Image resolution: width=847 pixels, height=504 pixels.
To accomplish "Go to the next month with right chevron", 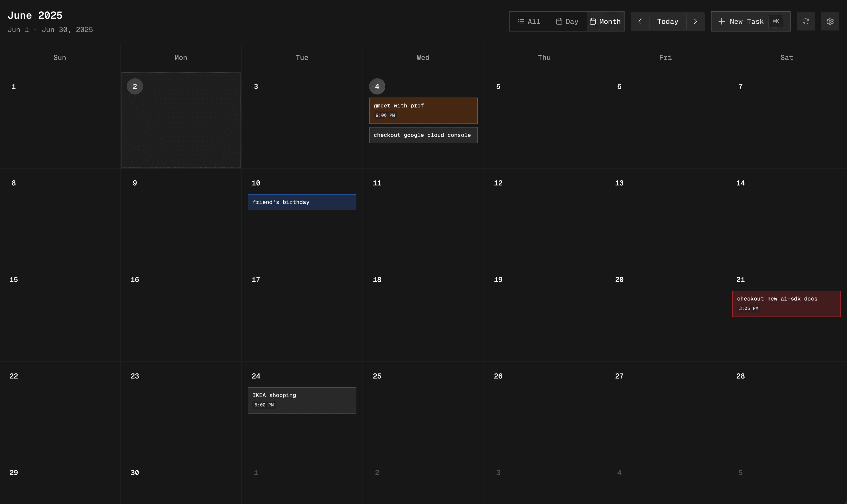I will click(695, 21).
